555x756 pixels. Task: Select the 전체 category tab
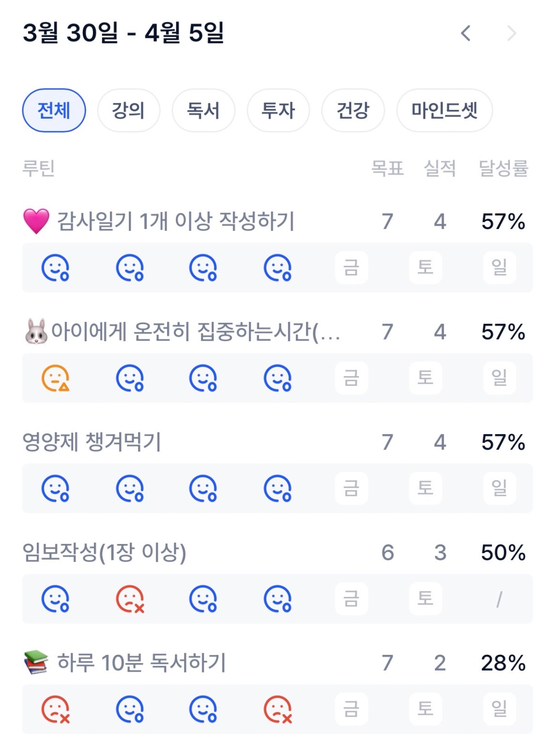[54, 110]
